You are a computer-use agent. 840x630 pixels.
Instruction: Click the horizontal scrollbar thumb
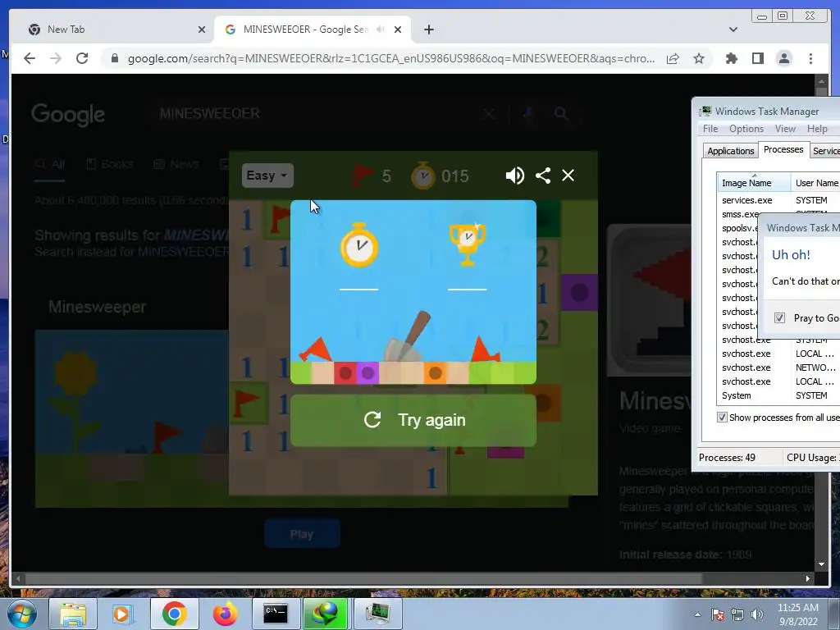(363, 578)
